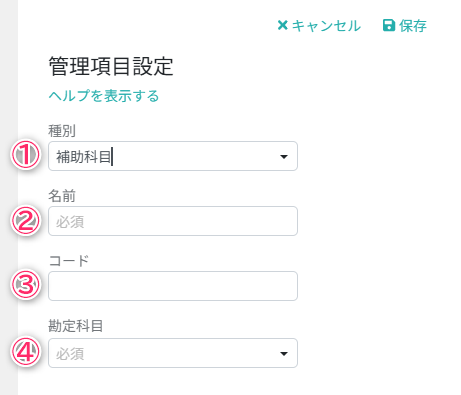
Task: Click the キャンセル text button
Action: pos(326,26)
